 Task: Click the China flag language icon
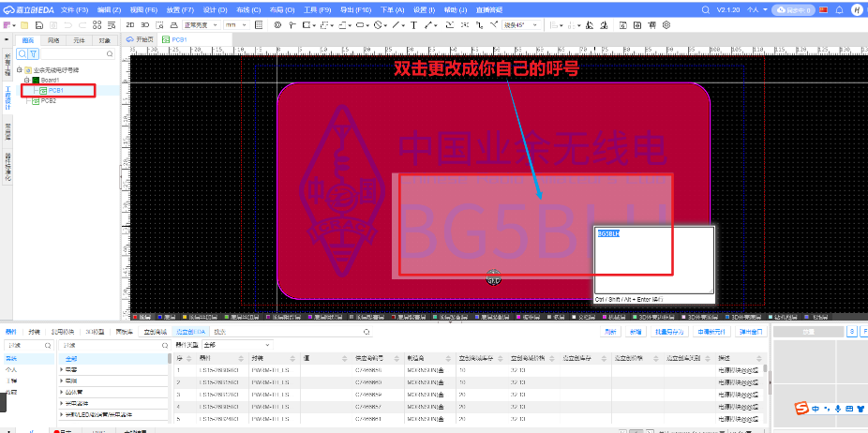(823, 10)
